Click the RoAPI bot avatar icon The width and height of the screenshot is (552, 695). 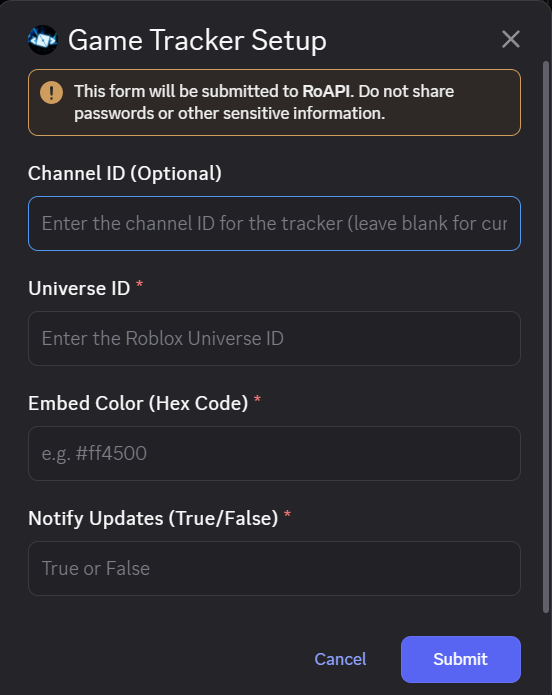43,40
